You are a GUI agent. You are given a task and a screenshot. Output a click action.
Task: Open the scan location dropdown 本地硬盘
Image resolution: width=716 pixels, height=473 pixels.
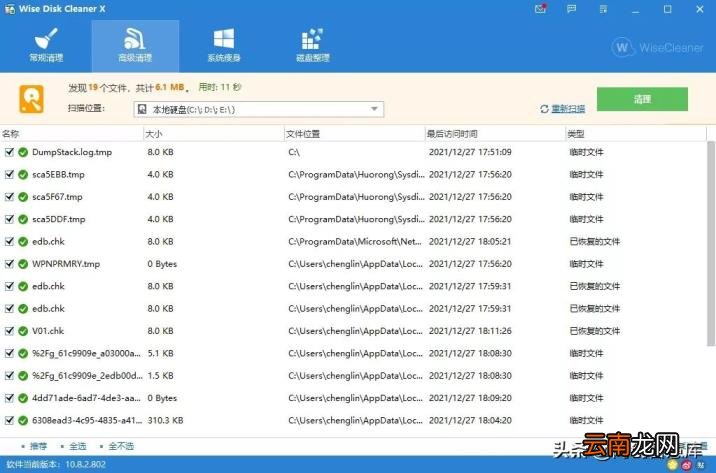coord(258,109)
